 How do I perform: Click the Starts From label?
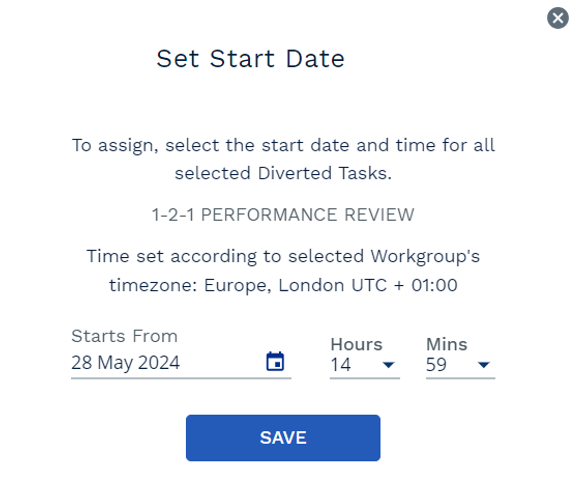pyautogui.click(x=125, y=336)
